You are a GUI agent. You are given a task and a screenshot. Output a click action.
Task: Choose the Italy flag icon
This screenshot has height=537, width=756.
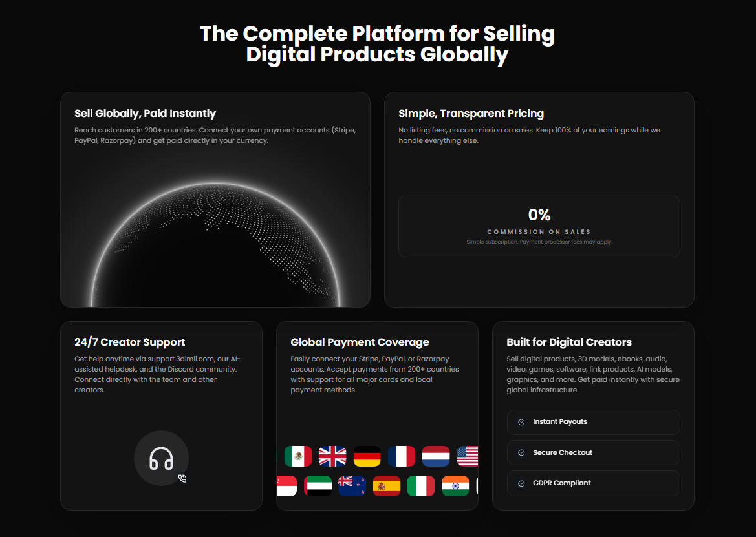tap(421, 486)
